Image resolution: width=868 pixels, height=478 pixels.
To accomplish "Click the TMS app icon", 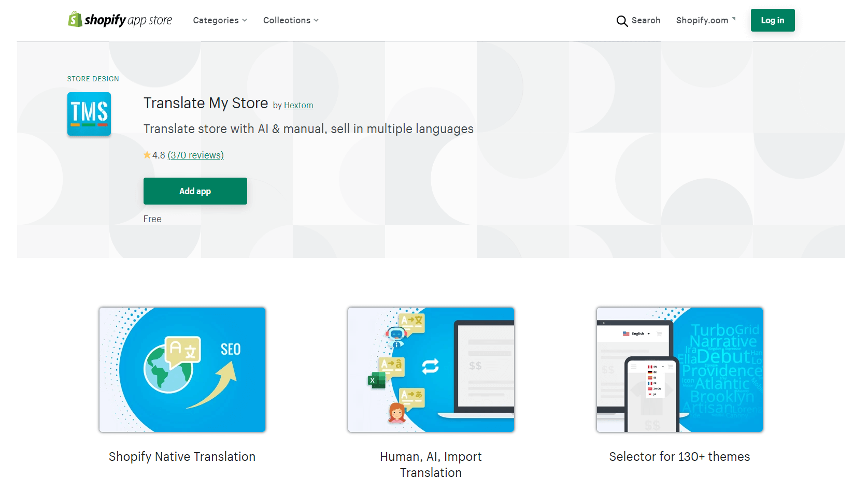I will (x=89, y=114).
